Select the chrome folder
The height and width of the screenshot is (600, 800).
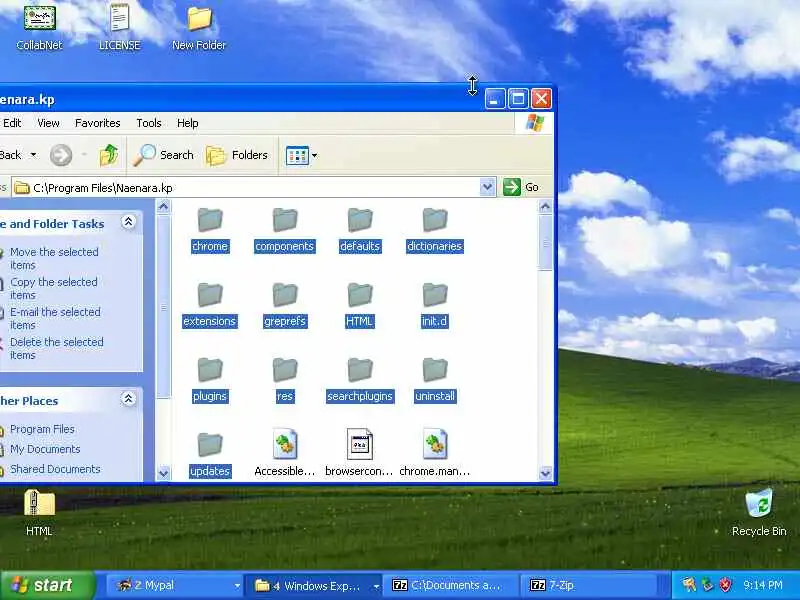click(210, 231)
